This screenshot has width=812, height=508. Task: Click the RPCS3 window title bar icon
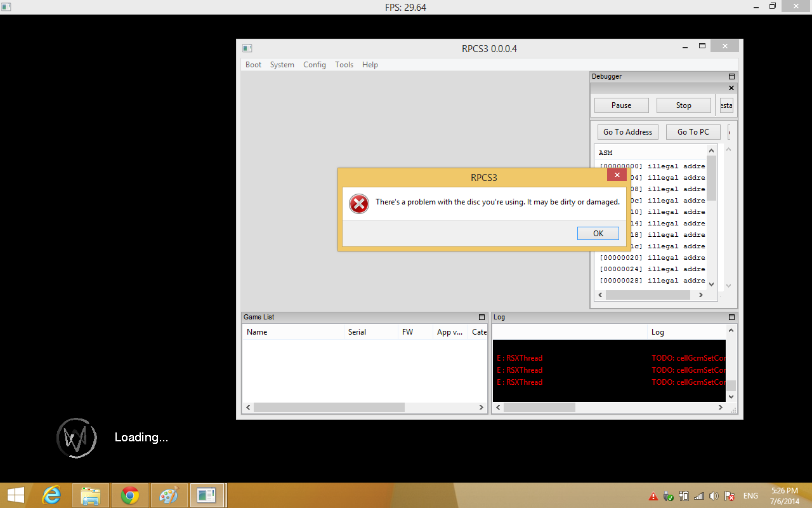[x=247, y=48]
